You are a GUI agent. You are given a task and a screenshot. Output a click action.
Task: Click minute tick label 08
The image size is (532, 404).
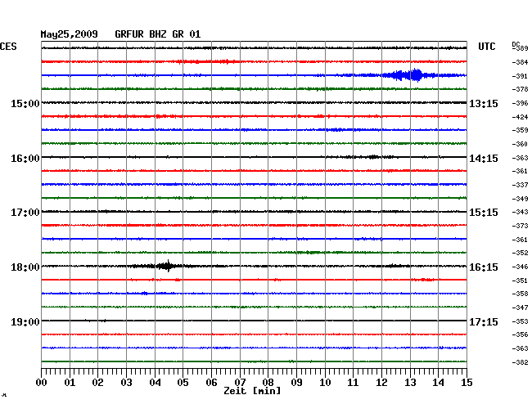(268, 383)
